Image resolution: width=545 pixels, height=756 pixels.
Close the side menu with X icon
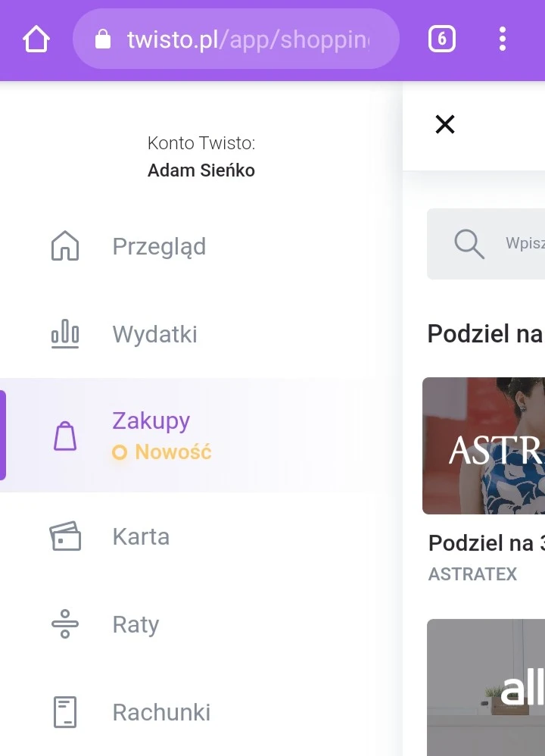point(445,124)
